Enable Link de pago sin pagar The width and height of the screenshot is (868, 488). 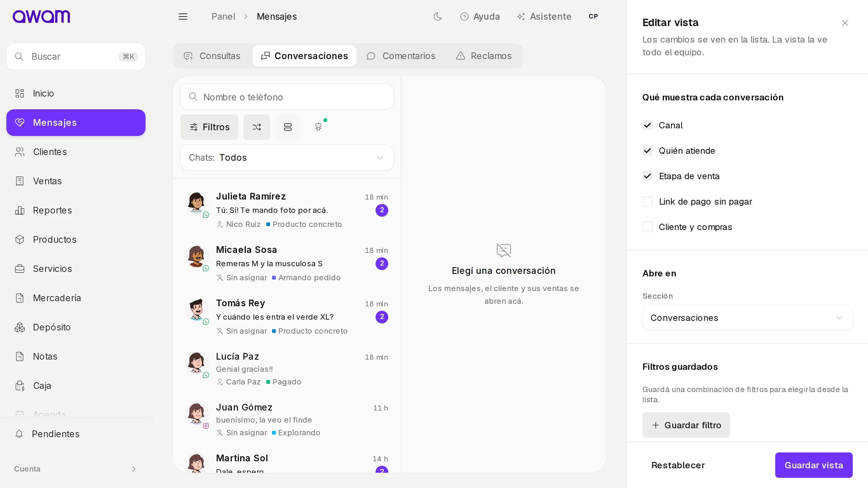647,201
